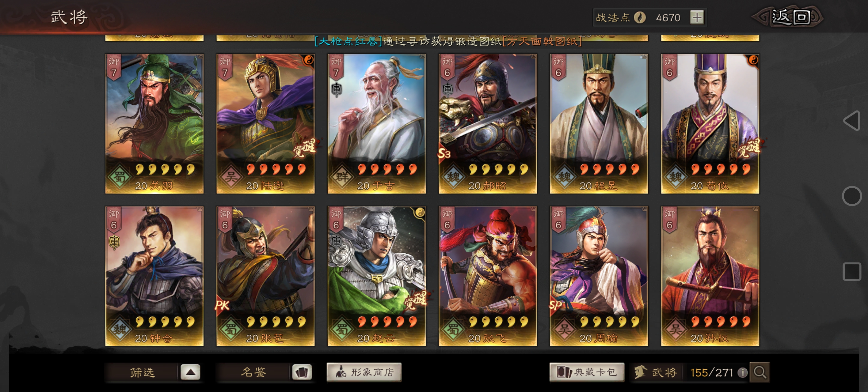Tap the scrolling 方天画戟图纸 announcement text
868x392 pixels.
(x=542, y=41)
